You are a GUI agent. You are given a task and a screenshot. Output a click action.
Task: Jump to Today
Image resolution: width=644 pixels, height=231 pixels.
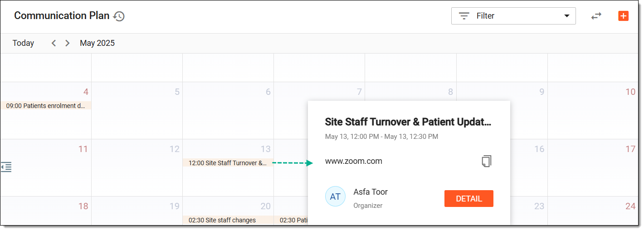[23, 43]
